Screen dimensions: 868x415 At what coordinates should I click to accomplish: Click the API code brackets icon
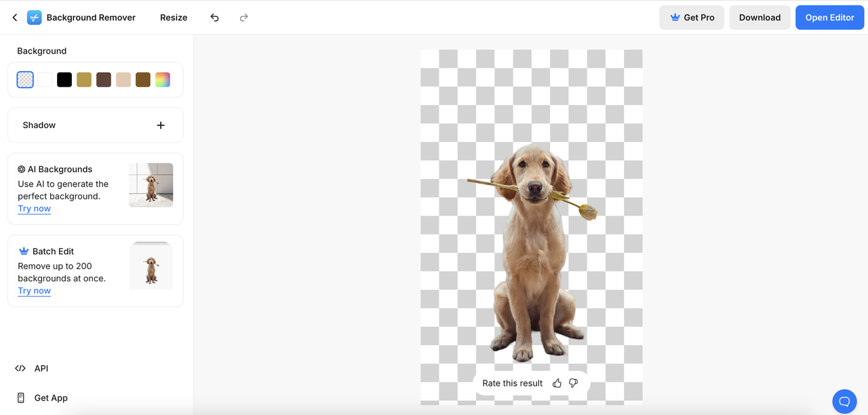[20, 368]
